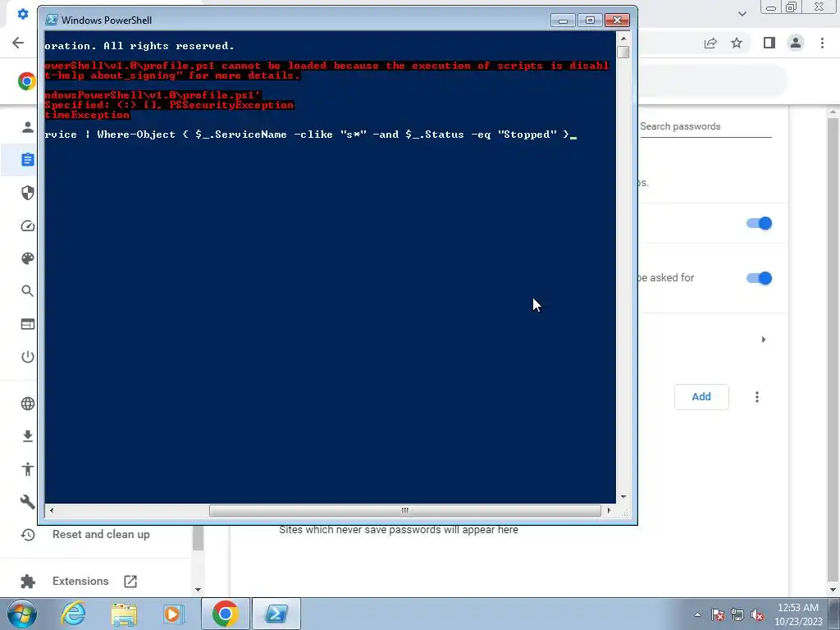The width and height of the screenshot is (840, 630).
Task: Open Windows Start orb
Action: coord(21,614)
